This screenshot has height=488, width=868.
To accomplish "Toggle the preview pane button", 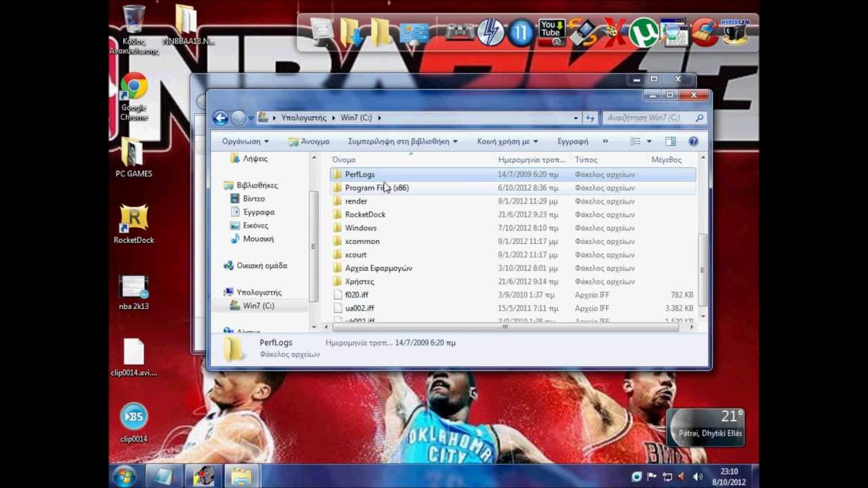I will point(670,142).
